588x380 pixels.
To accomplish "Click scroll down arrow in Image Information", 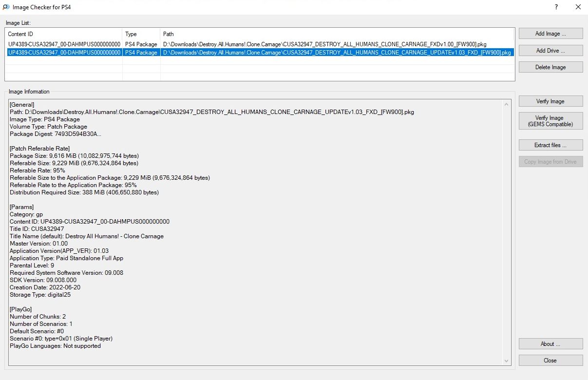I will 507,361.
